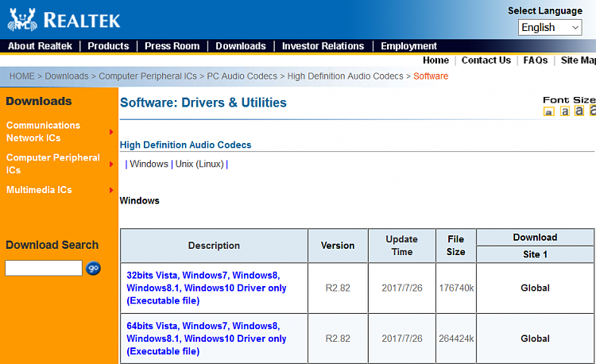Click the Site 1 column header

(x=535, y=254)
